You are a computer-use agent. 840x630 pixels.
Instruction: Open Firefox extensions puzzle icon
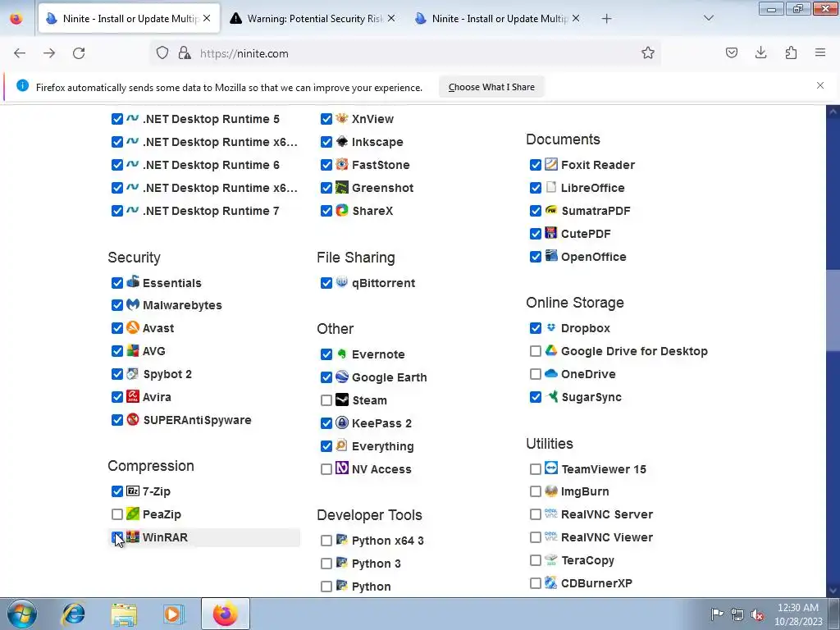click(791, 52)
